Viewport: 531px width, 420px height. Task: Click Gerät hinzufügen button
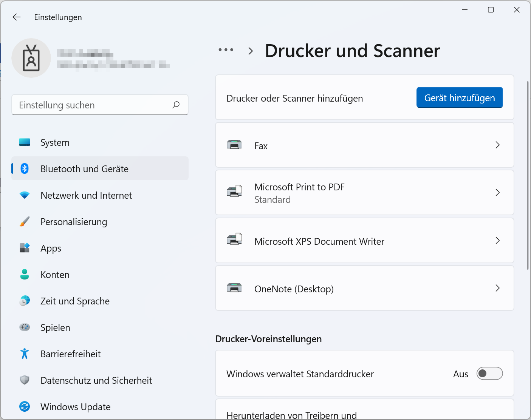pyautogui.click(x=459, y=98)
